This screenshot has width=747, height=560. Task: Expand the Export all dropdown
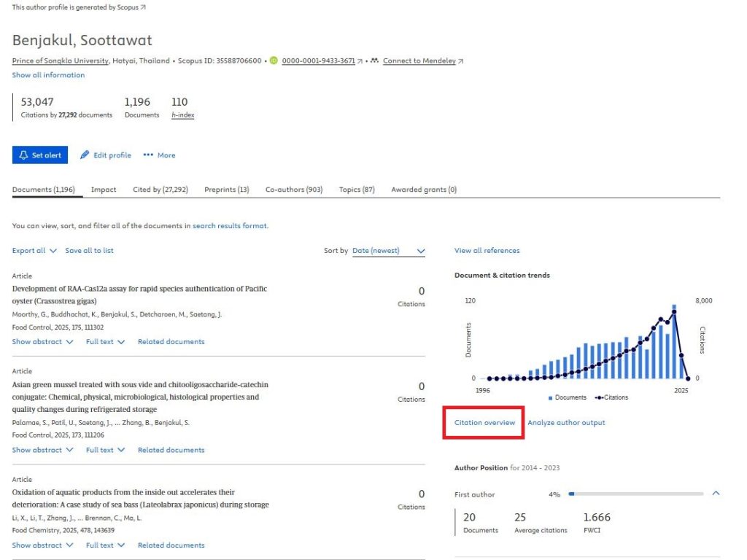[x=34, y=251]
